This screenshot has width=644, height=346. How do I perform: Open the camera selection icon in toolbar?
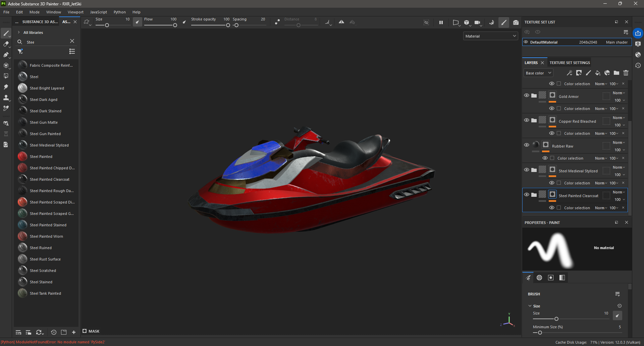pos(477,22)
